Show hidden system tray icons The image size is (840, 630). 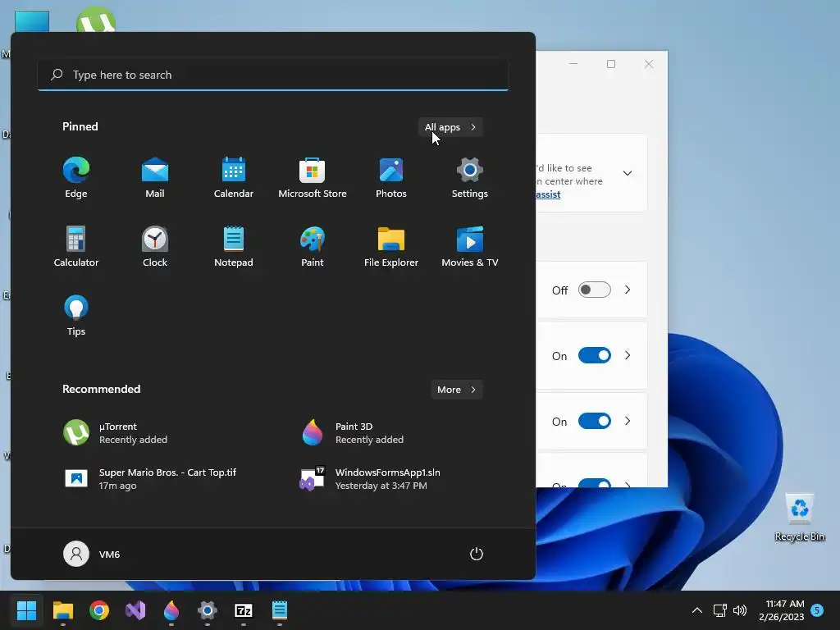point(697,610)
